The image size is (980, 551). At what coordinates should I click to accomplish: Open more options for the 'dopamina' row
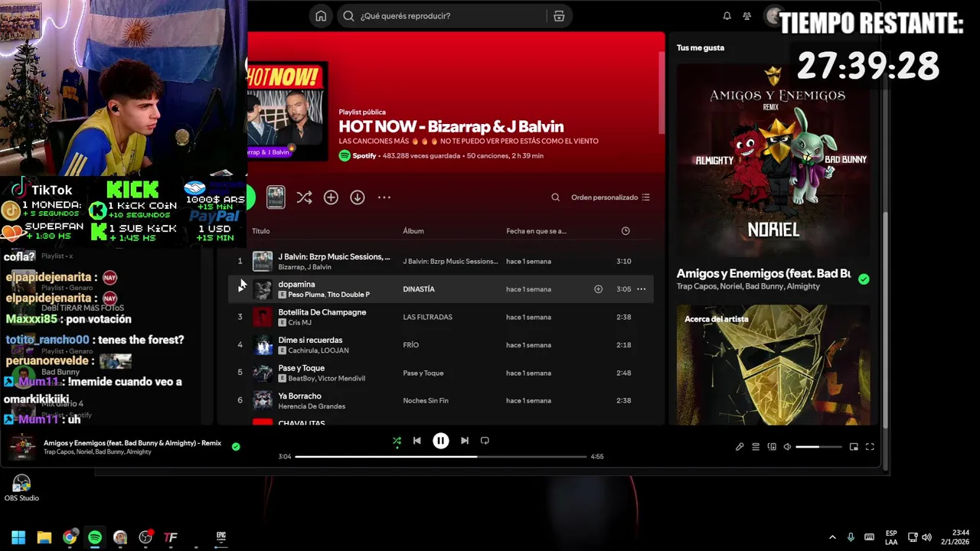[642, 289]
